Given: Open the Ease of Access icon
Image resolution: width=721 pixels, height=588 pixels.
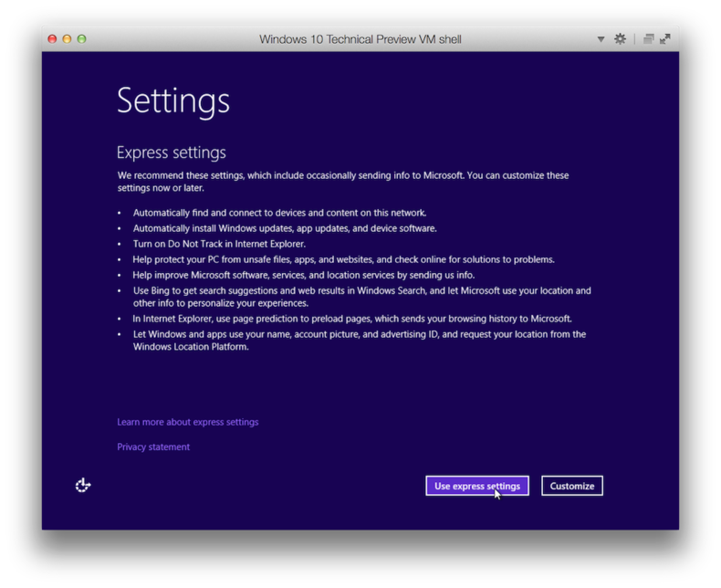Looking at the screenshot, I should tap(83, 485).
